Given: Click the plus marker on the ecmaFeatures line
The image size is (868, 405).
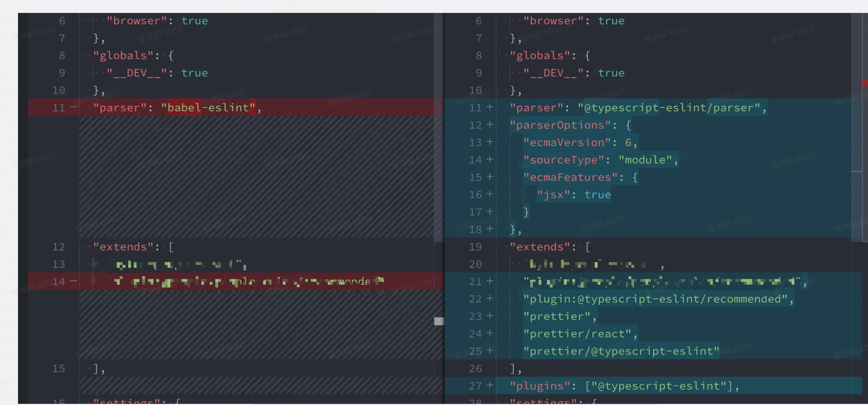Looking at the screenshot, I should (x=490, y=177).
